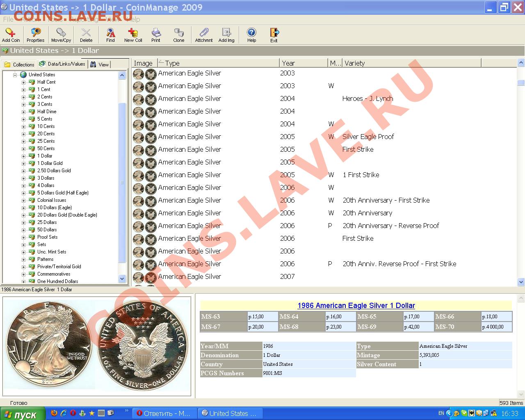Open Help from the toolbar
Screen dimensions: 525x420
tap(251, 35)
